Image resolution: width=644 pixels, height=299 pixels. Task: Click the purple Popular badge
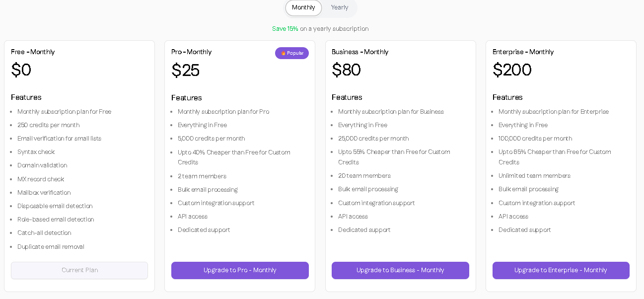(292, 53)
